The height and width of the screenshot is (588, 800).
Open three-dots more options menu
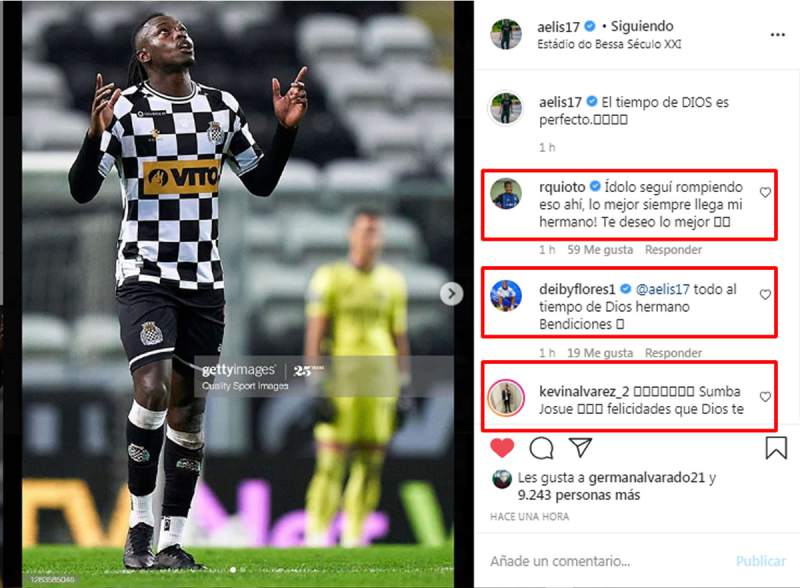pyautogui.click(x=778, y=35)
